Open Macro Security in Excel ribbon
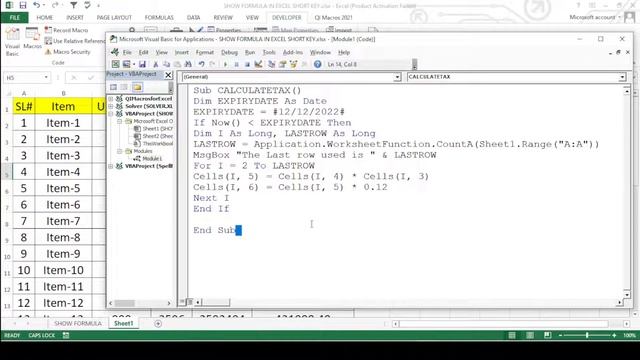 point(67,52)
